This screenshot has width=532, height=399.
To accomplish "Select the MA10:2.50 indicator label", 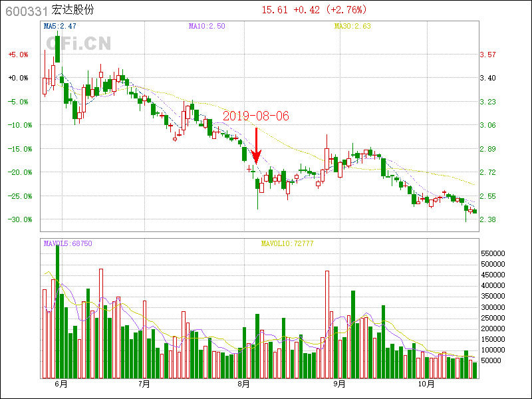I will coord(207,27).
